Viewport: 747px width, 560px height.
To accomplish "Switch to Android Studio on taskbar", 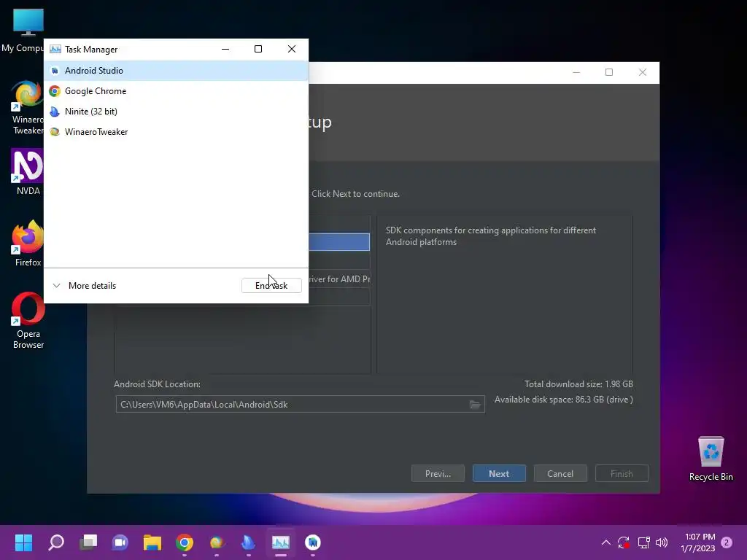I will [312, 542].
